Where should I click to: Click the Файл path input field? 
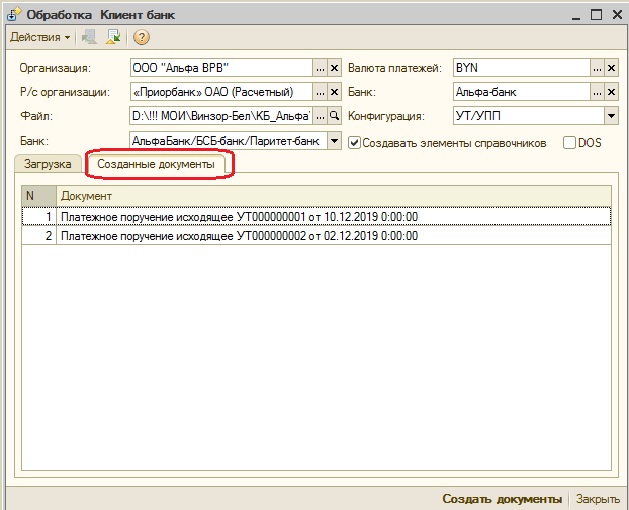pyautogui.click(x=221, y=116)
